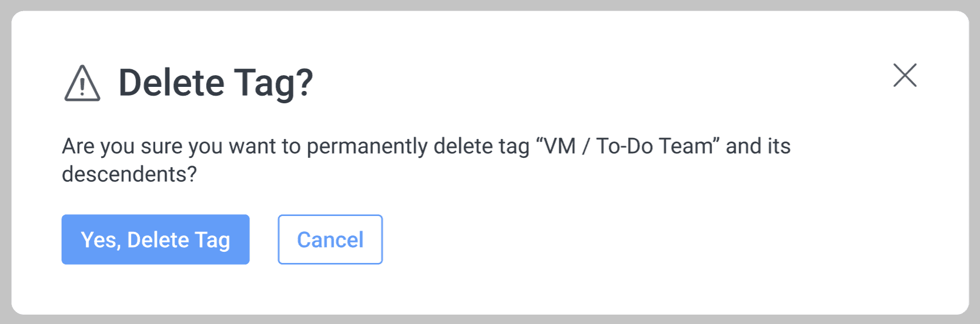Click the words "and its" in message
This screenshot has width=980, height=324.
pyautogui.click(x=758, y=146)
